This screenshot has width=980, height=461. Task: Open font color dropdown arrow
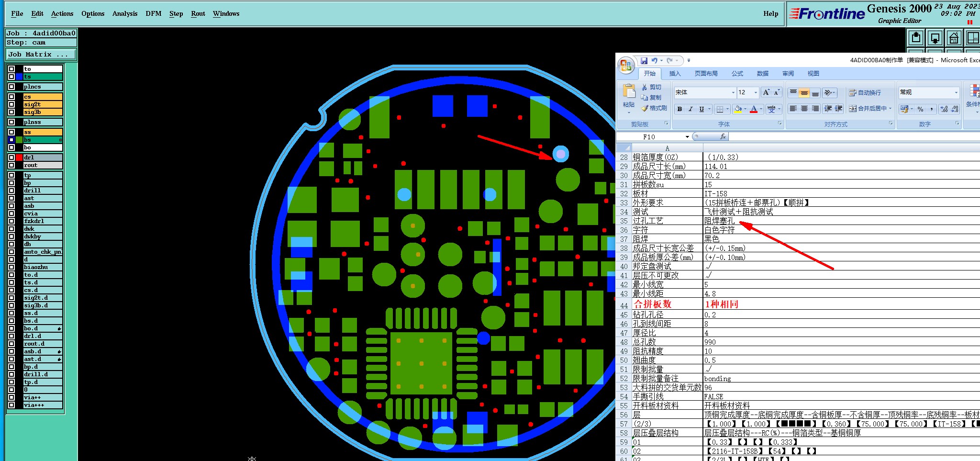coord(761,109)
